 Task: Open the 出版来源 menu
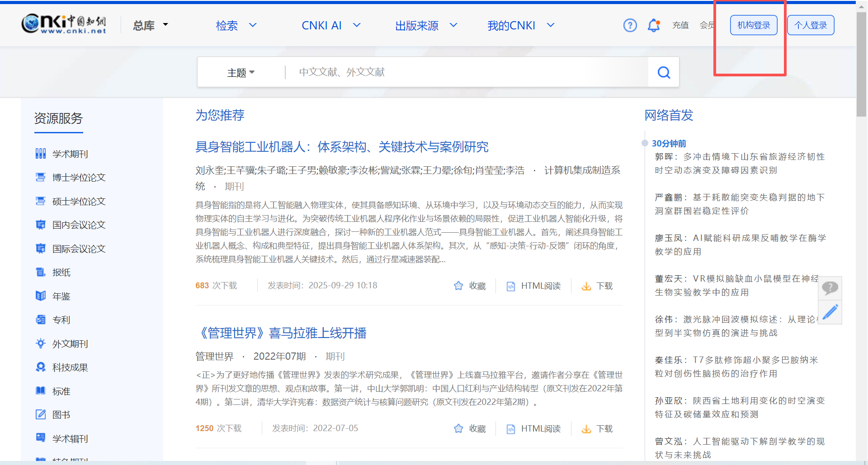tap(425, 25)
